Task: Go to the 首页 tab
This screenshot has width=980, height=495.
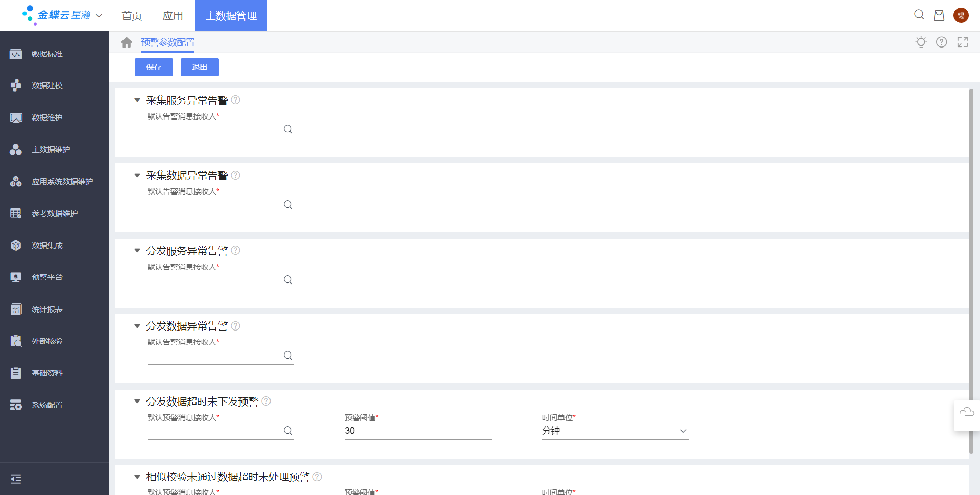Action: coord(132,16)
